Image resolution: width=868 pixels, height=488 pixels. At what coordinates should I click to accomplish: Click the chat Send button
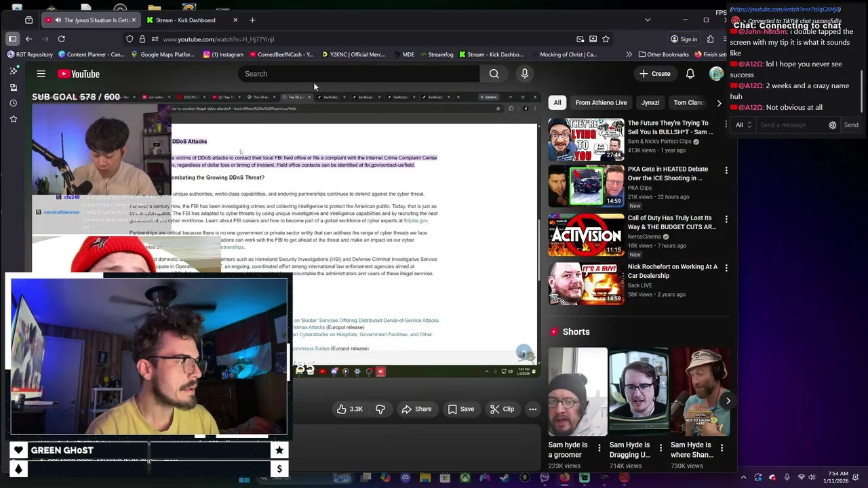pos(851,125)
